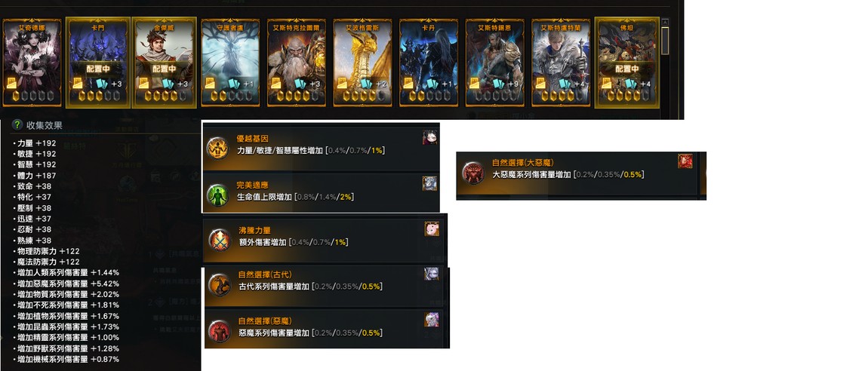Click the 優越基因 skill icon
Screen dimensions: 868x371
[x=217, y=149]
